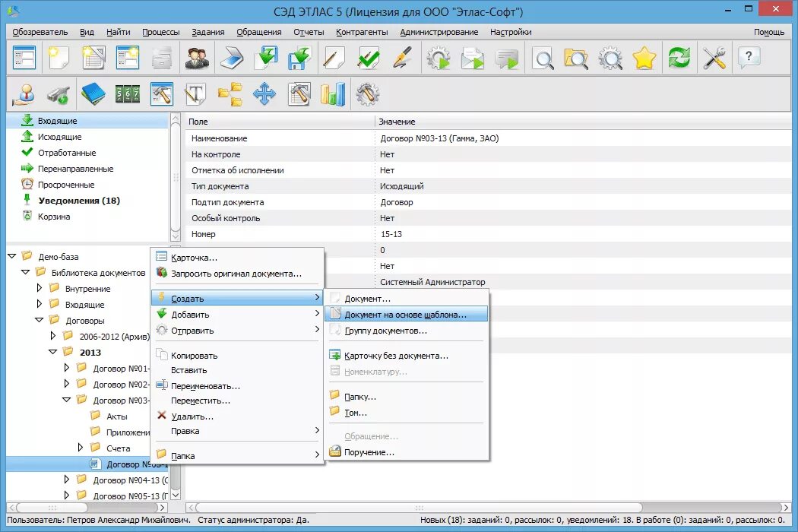Click the save document floppy with green arrow icon
This screenshot has height=532, width=798.
[x=299, y=58]
